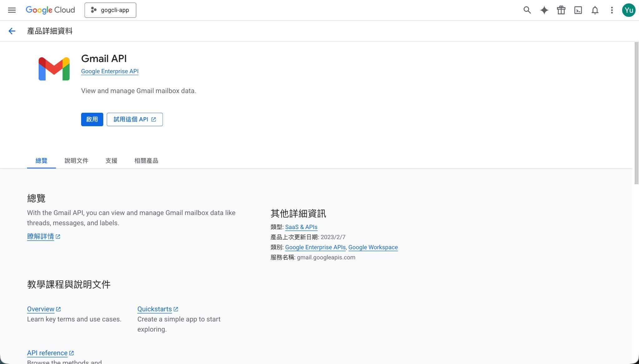This screenshot has height=364, width=639.
Task: Activate Cloud Shell terminal icon
Action: pos(578,10)
